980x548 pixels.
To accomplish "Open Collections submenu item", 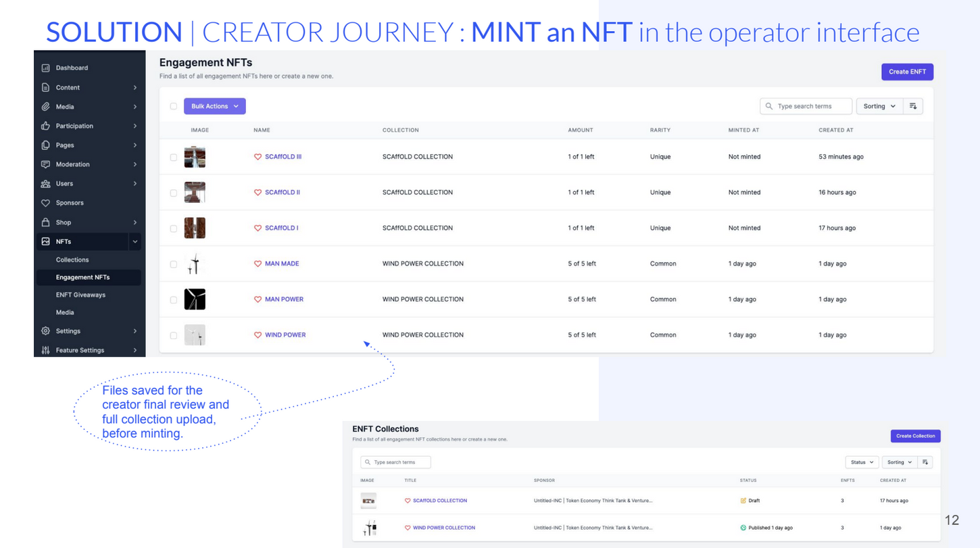I will pyautogui.click(x=72, y=259).
